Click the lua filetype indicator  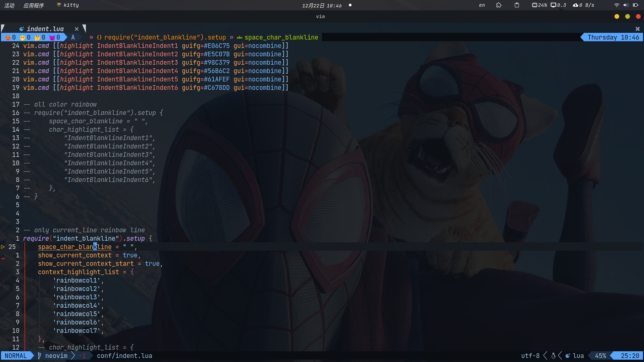(x=578, y=356)
